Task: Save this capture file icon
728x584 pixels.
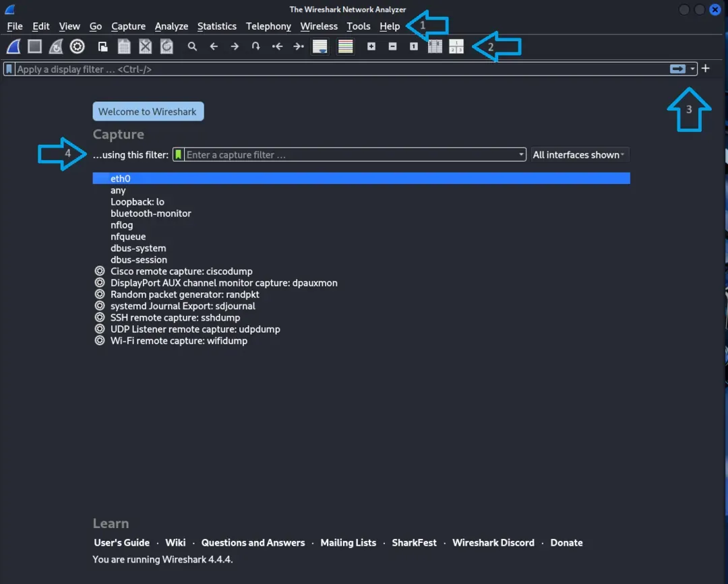Action: point(124,46)
